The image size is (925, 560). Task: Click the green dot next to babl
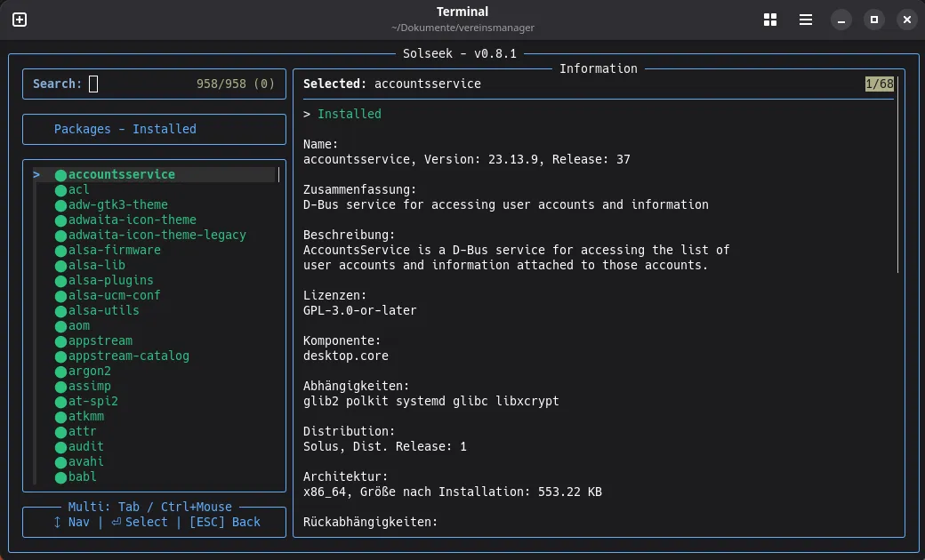click(x=60, y=477)
